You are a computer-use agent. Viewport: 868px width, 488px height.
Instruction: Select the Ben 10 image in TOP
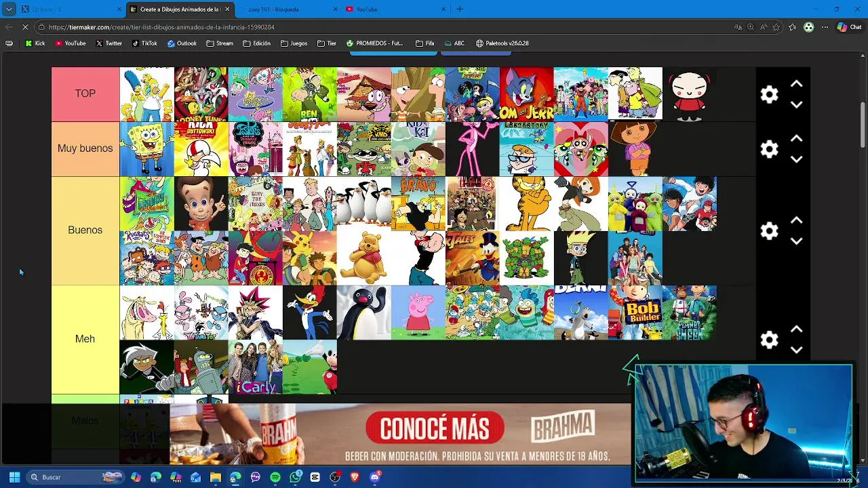[310, 94]
